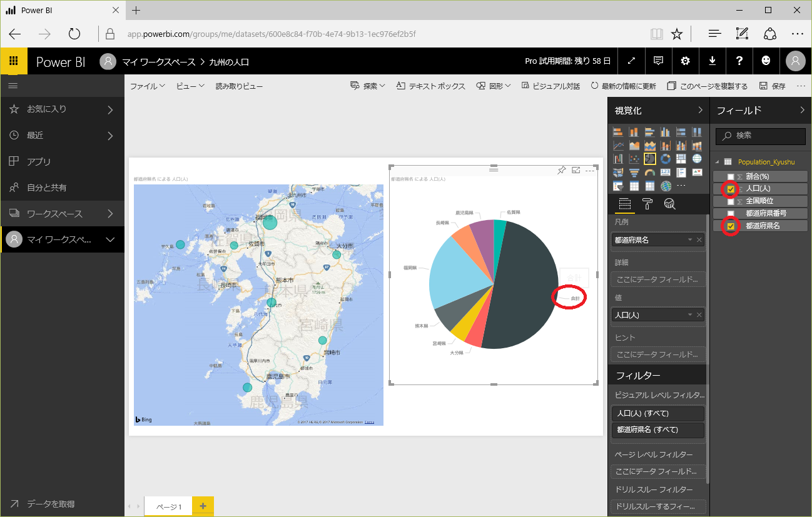Select the pie chart visual
Screen dimensions: 812x517
[x=650, y=159]
